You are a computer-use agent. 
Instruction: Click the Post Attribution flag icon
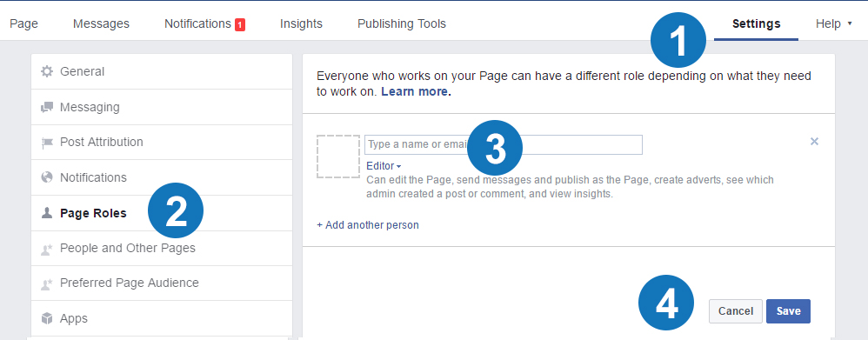click(x=47, y=143)
